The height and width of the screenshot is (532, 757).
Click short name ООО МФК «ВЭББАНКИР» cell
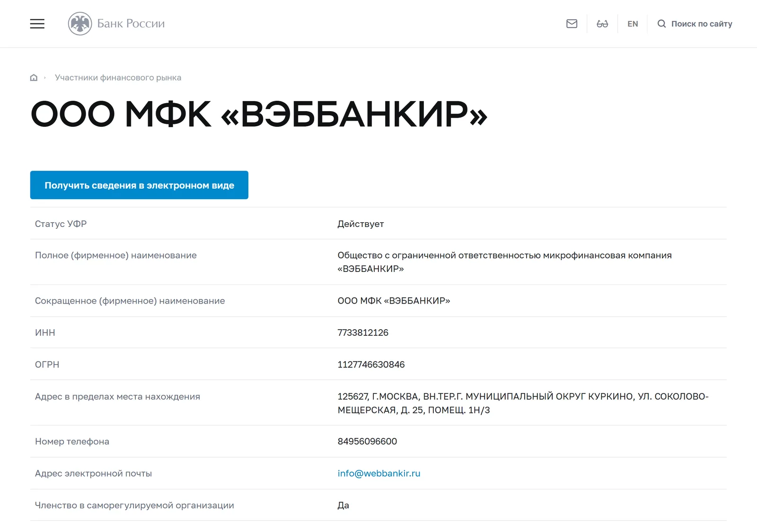tap(394, 301)
